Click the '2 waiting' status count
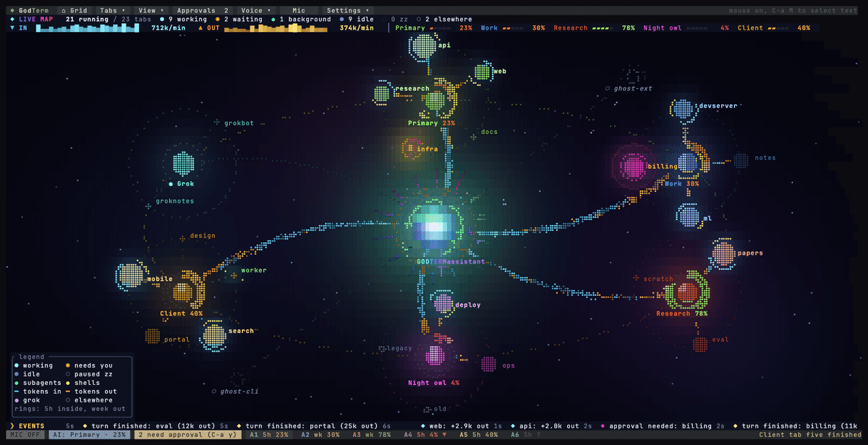This screenshot has height=445, width=868. point(238,20)
